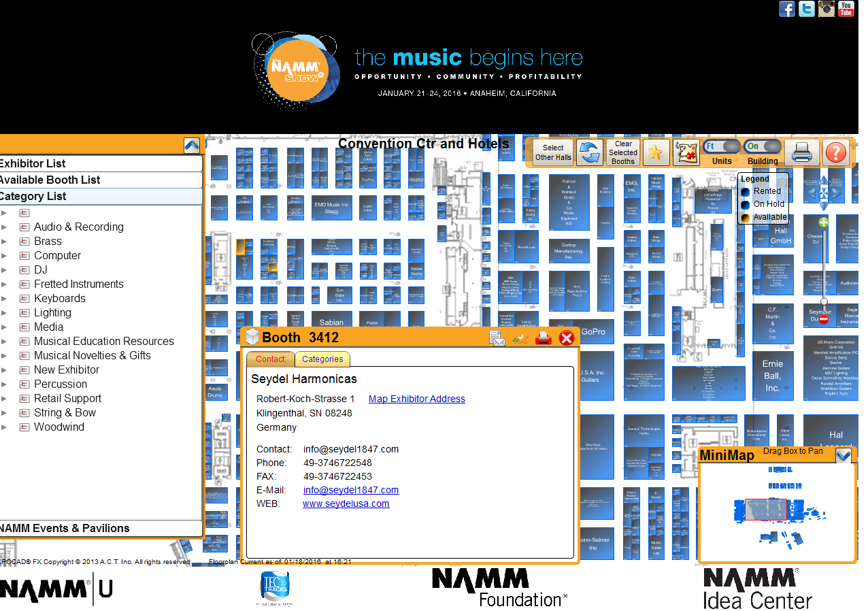The image size is (868, 611).
Task: Switch to the Contact tab
Action: [271, 359]
